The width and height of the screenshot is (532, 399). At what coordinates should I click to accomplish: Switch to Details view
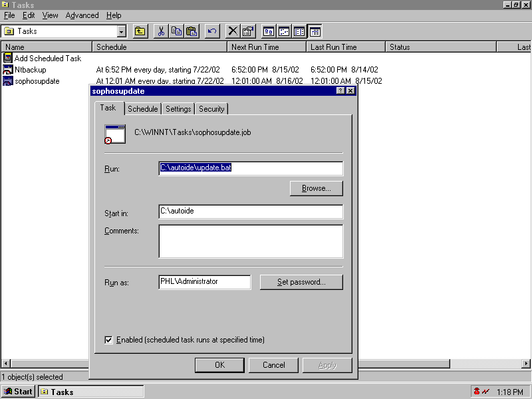click(315, 31)
